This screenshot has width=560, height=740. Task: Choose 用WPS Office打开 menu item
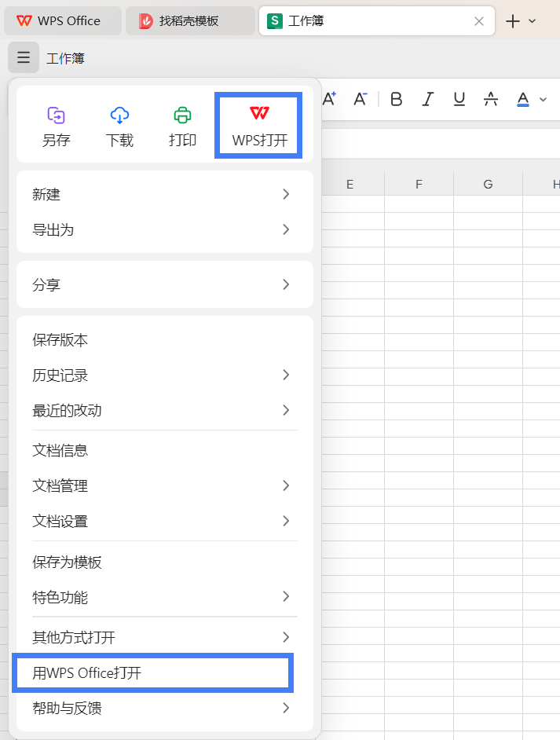[x=152, y=673]
